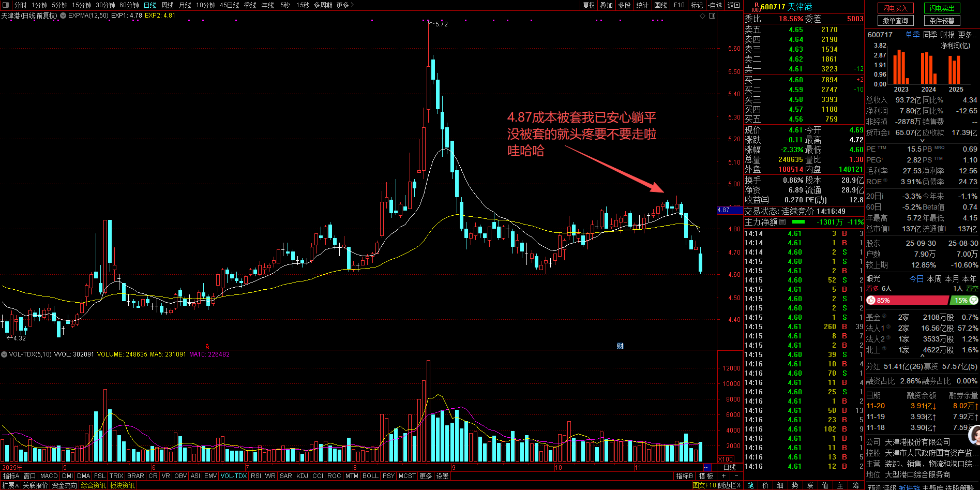Expand the 扩展 panel
The height and width of the screenshot is (490, 980).
pos(10,485)
